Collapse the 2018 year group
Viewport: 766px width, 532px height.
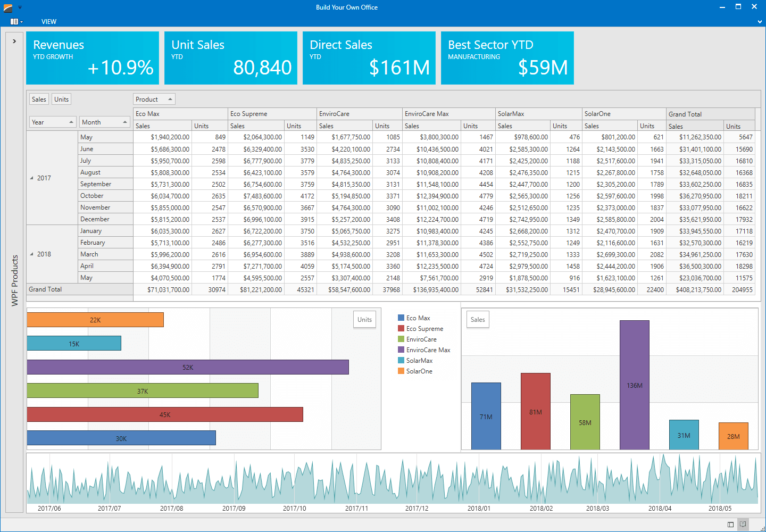[31, 254]
